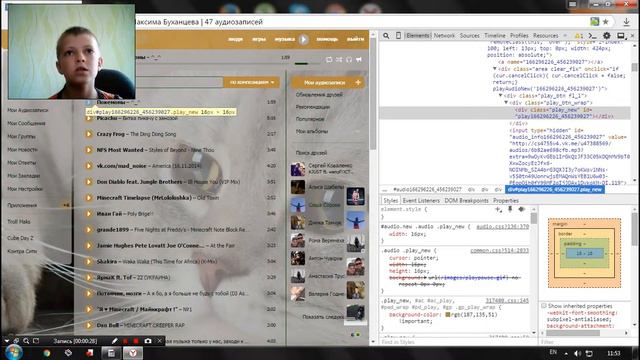Click the browser downloads arrow icon
Viewport: 640px width, 360px height.
tap(627, 22)
